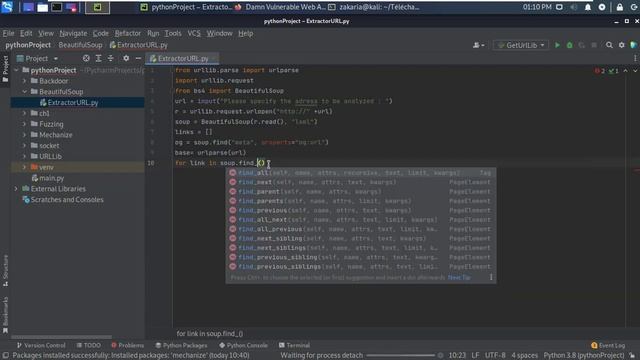The image size is (640, 360).
Task: Open GetUrlLib run configuration dropdown
Action: pos(520,45)
